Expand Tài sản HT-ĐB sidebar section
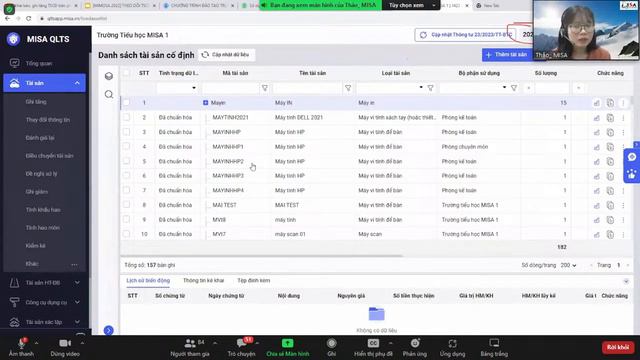The image size is (640, 360). [77, 282]
